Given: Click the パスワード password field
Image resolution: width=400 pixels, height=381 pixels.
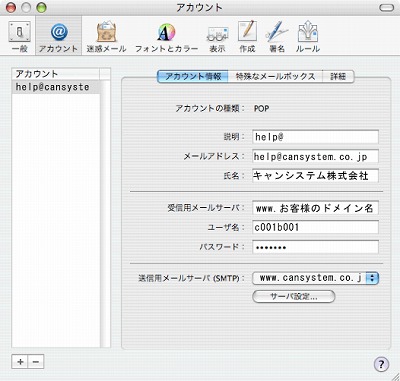Looking at the screenshot, I should [315, 247].
